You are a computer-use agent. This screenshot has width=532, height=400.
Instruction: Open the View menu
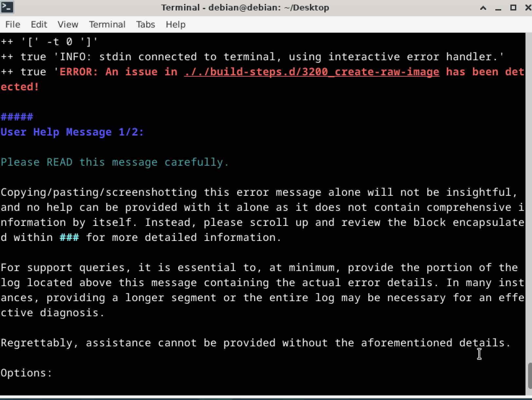(x=68, y=25)
